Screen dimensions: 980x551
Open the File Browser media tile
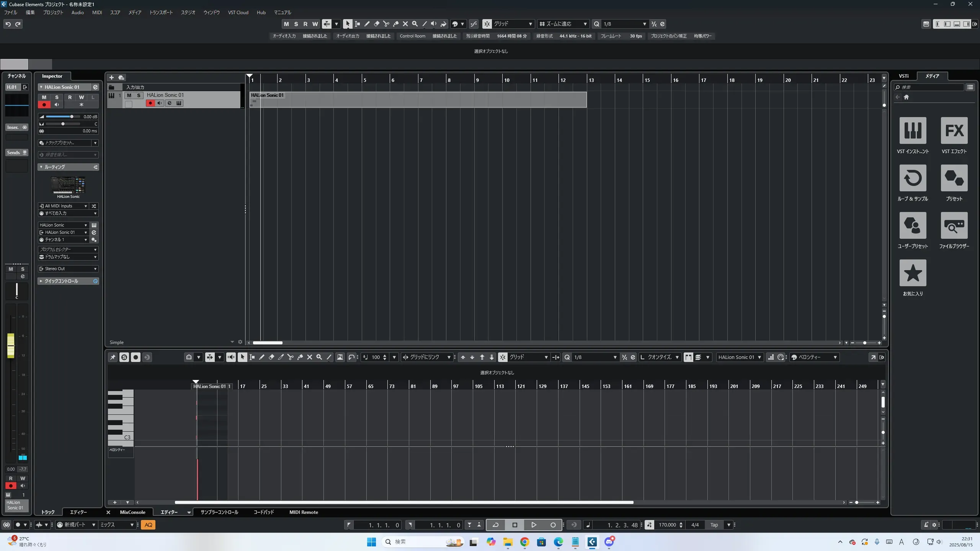point(954,225)
